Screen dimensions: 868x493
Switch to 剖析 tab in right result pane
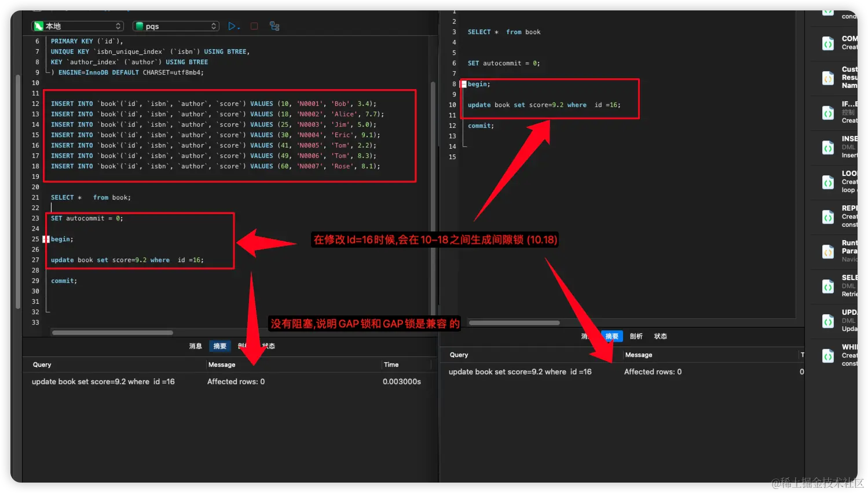[636, 336]
